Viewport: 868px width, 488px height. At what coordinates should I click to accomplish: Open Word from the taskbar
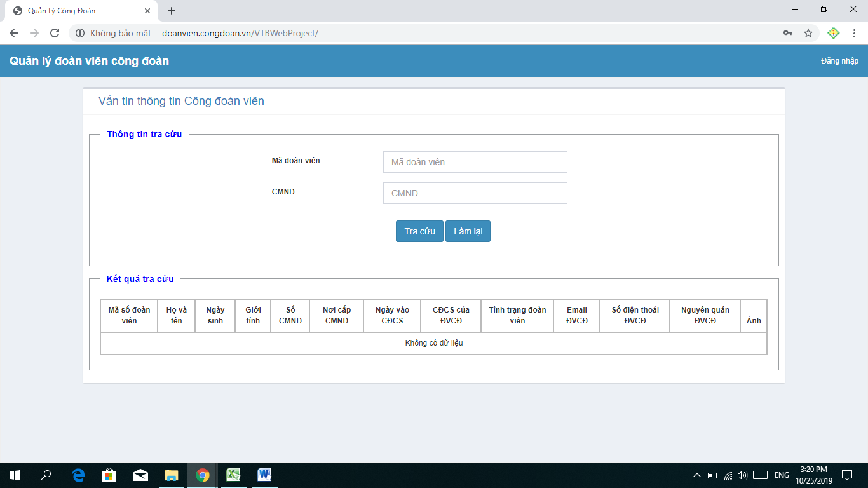click(264, 475)
